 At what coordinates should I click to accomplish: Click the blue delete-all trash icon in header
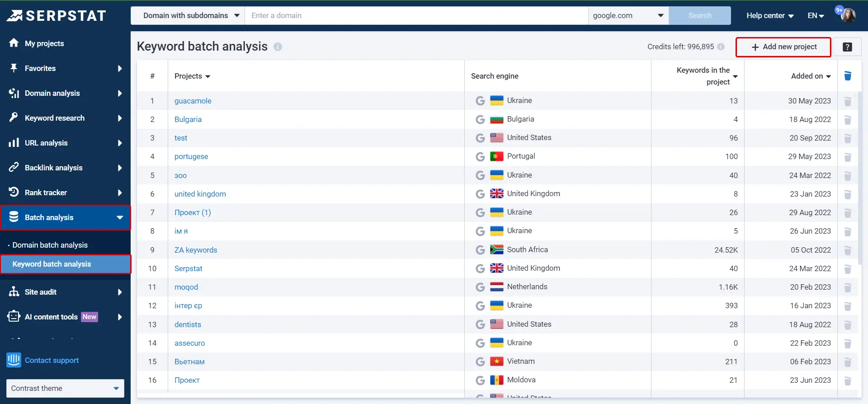tap(848, 76)
